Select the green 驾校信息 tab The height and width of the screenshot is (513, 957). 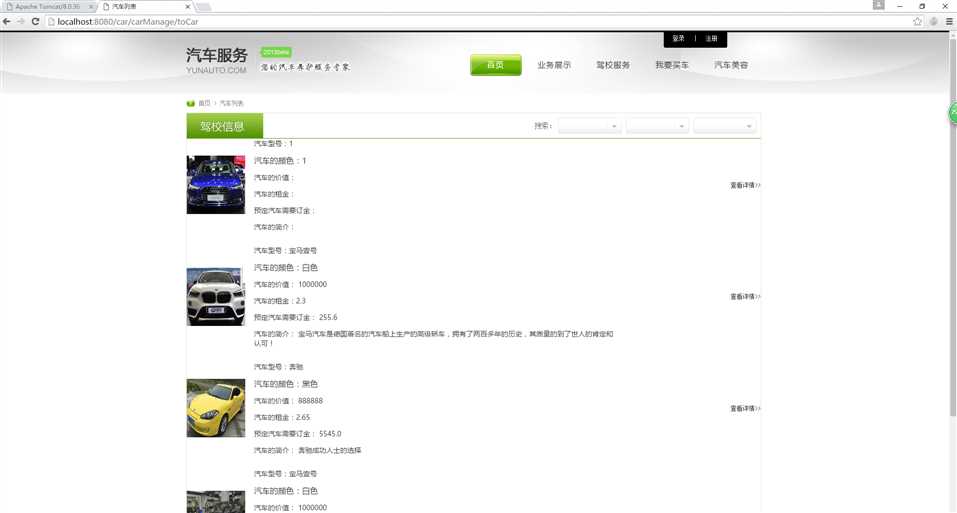point(225,126)
